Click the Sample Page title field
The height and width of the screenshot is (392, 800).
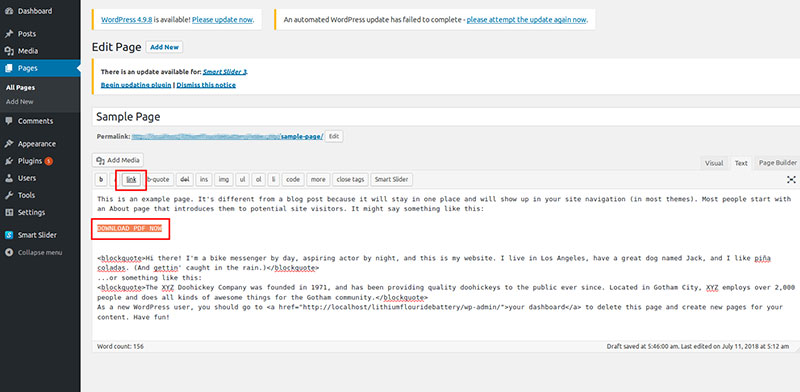coord(446,117)
